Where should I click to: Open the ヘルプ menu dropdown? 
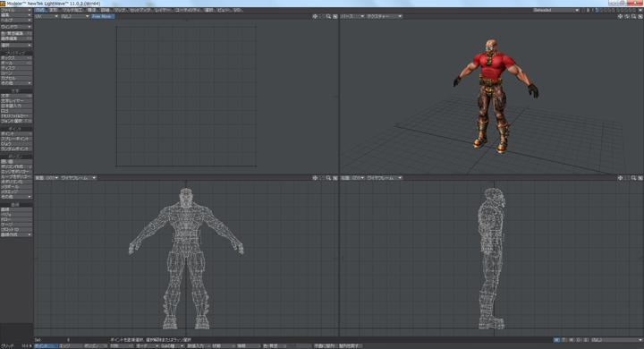click(x=16, y=20)
